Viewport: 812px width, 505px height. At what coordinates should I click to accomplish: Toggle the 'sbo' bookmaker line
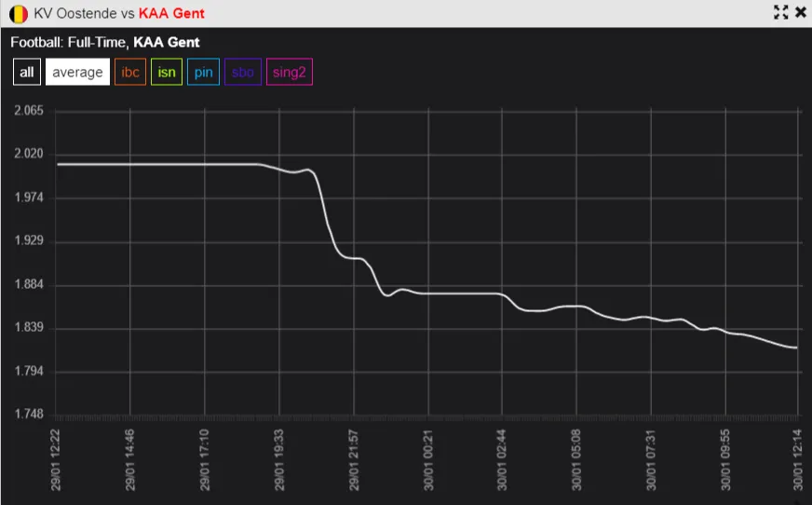point(243,72)
